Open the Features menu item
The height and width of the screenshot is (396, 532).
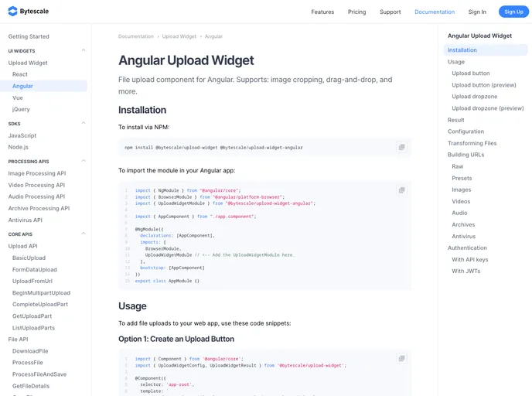322,12
